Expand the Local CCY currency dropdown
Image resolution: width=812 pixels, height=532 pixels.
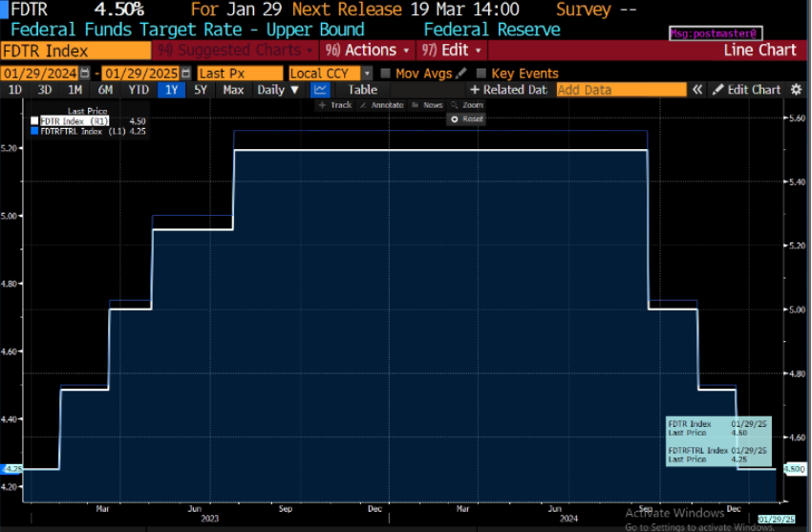click(368, 74)
